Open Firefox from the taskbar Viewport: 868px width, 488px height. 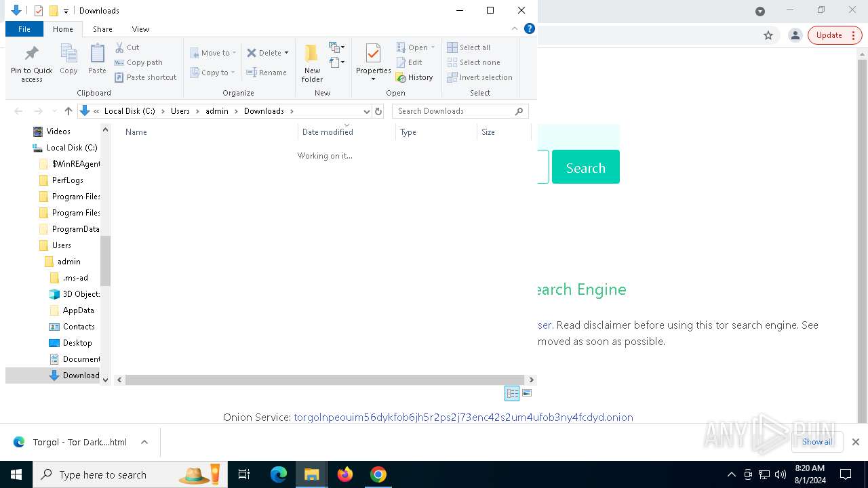(345, 474)
